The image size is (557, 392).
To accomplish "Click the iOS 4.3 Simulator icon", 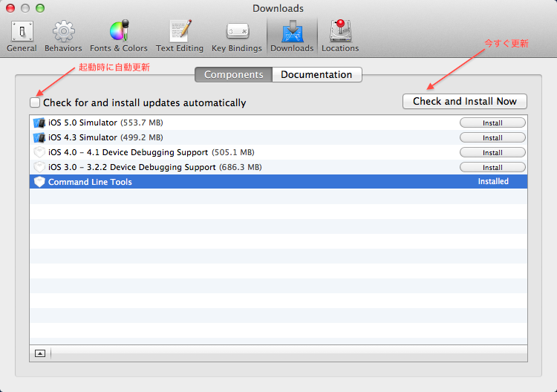I will coord(39,138).
